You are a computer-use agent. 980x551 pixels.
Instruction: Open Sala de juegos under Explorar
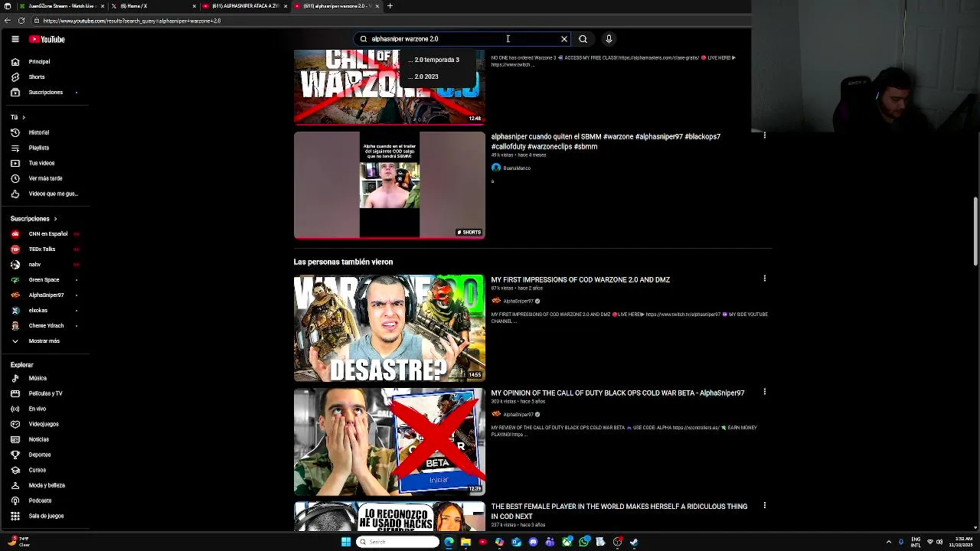45,516
